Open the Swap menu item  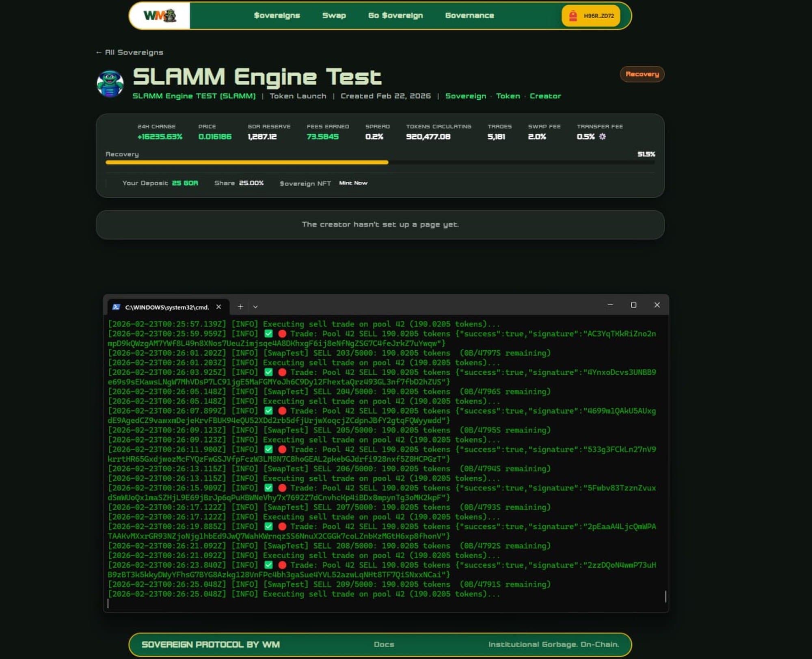(334, 16)
